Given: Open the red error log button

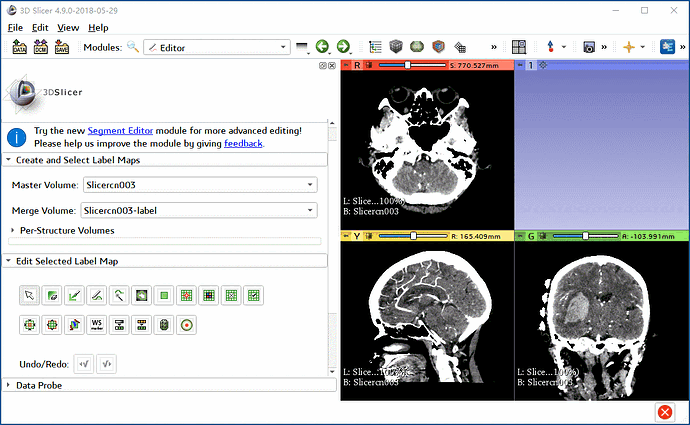Looking at the screenshot, I should pyautogui.click(x=665, y=412).
